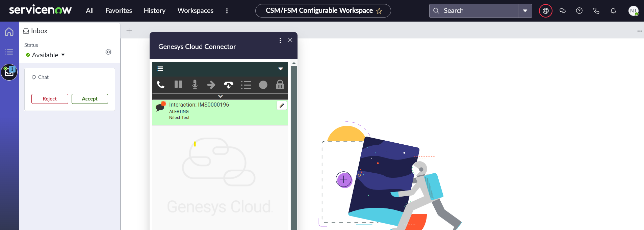Toggle the Genesys record circle icon
The height and width of the screenshot is (230, 644).
263,85
